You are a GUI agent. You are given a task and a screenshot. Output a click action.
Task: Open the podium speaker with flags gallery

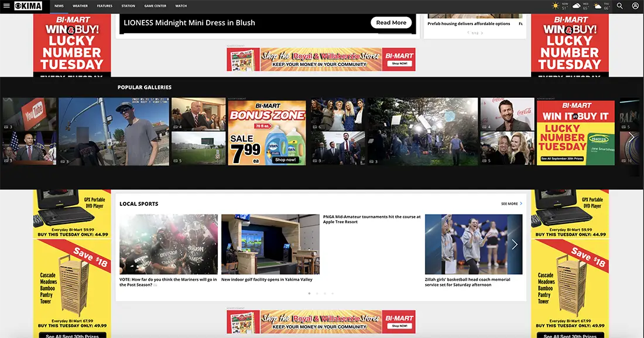[x=30, y=149]
